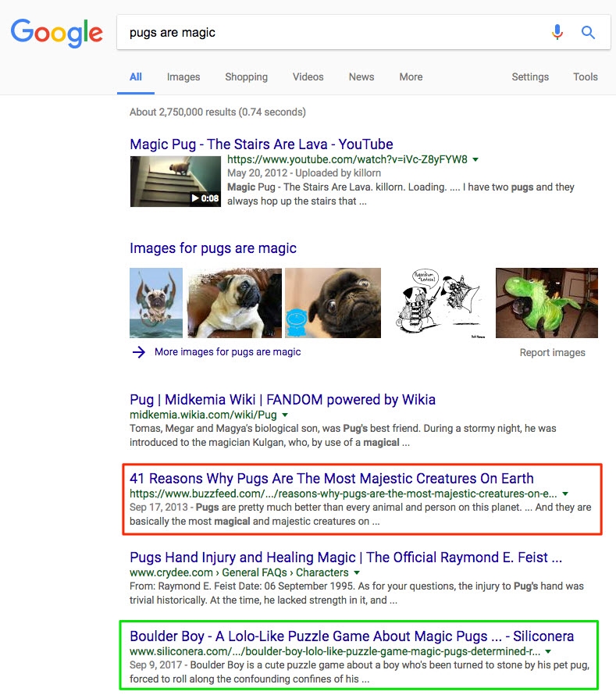Click the arrow beside More images
This screenshot has width=616, height=695.
click(x=139, y=352)
